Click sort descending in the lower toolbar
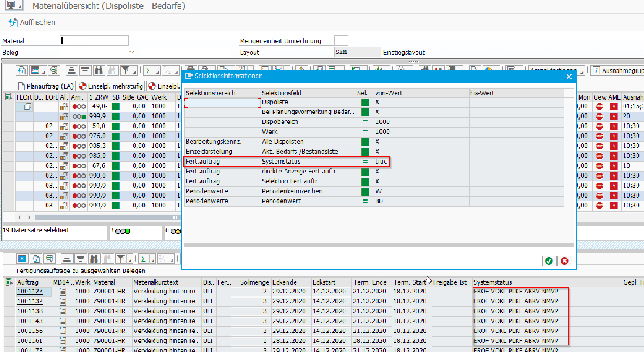 click(80, 259)
